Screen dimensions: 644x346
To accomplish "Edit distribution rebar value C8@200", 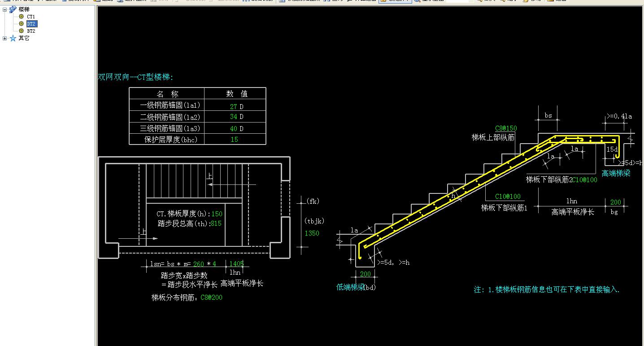I will coord(211,298).
